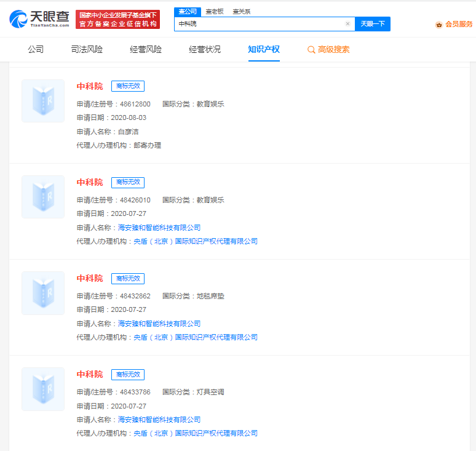Click the magnifier icon next to 高级搜索
Viewport: 476px width, 451px height.
click(311, 50)
